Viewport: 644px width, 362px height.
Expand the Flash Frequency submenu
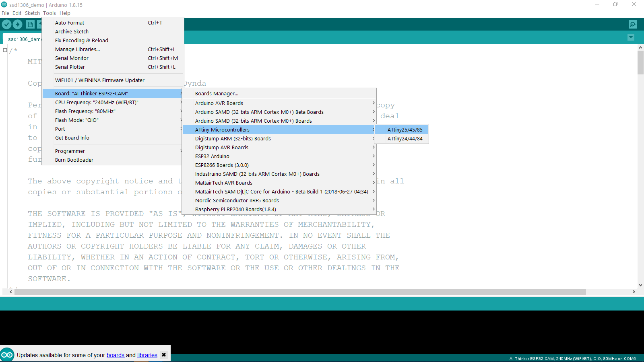pos(113,111)
